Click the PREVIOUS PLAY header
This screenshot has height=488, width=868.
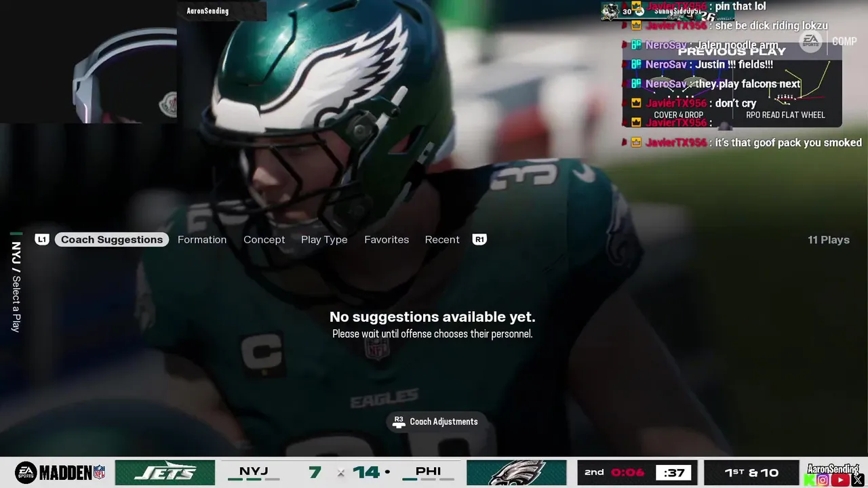point(732,52)
